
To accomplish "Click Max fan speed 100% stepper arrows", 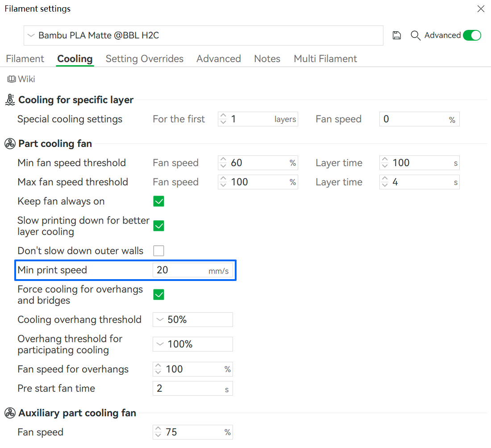I will coord(223,182).
